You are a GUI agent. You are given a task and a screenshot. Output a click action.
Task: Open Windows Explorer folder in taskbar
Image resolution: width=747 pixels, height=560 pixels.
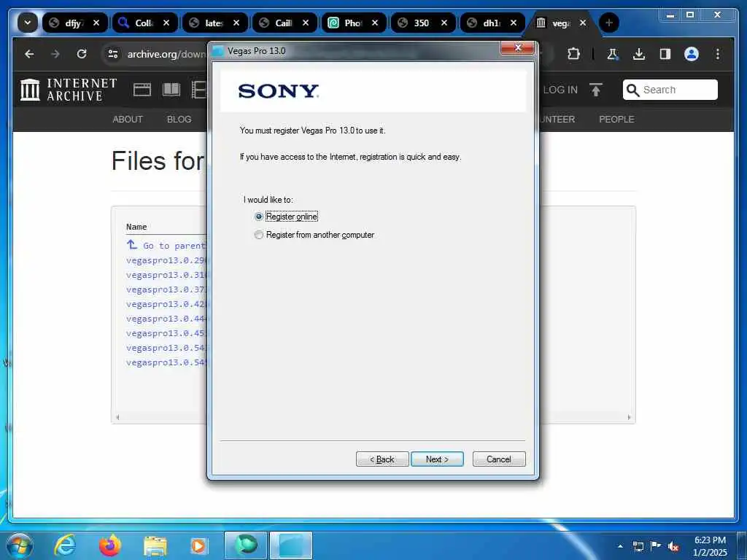[155, 545]
